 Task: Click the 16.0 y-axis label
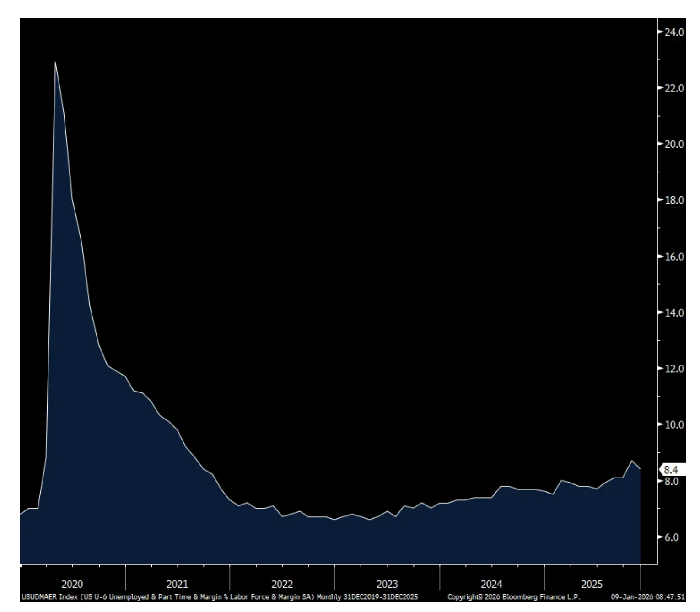click(674, 257)
